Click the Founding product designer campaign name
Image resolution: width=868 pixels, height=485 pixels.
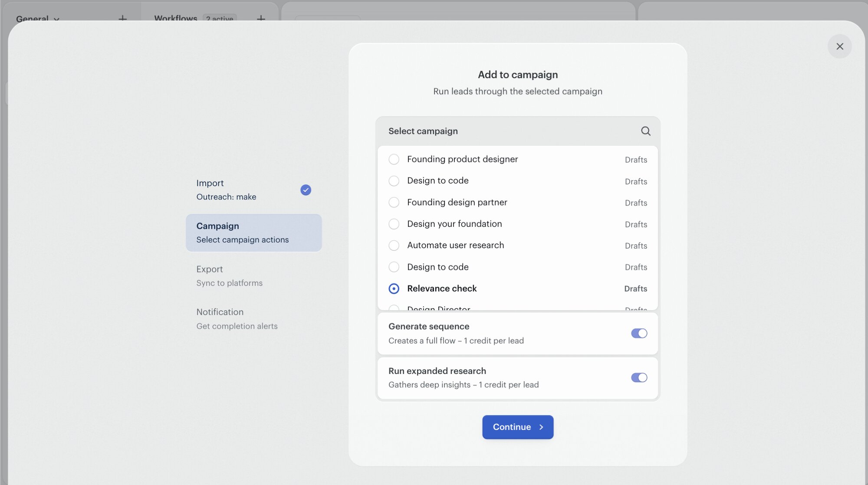pyautogui.click(x=462, y=159)
